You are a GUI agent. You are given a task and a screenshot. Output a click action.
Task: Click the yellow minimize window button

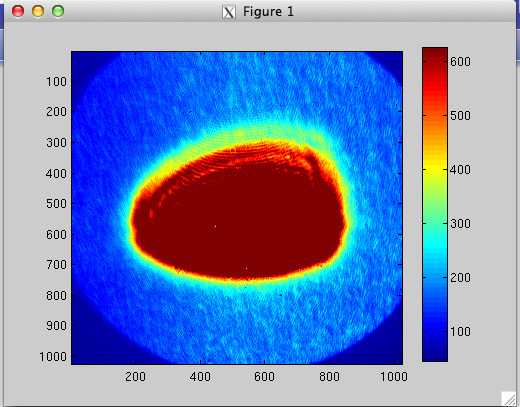(38, 11)
